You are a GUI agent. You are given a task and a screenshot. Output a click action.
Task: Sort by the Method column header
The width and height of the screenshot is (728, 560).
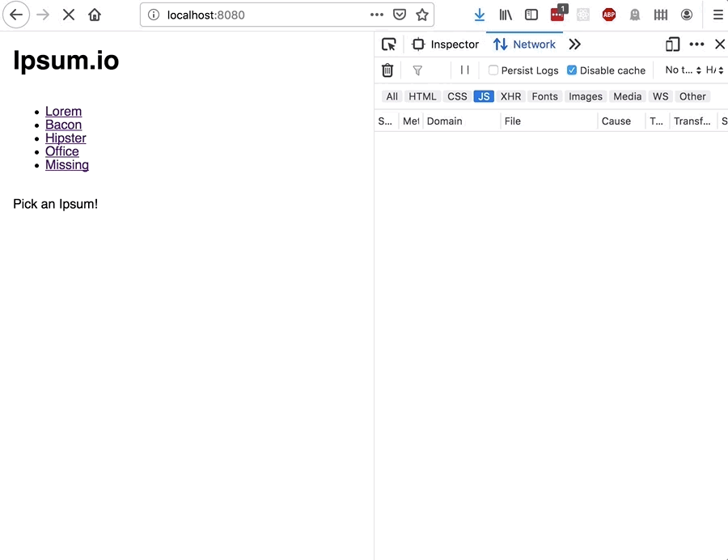click(411, 121)
